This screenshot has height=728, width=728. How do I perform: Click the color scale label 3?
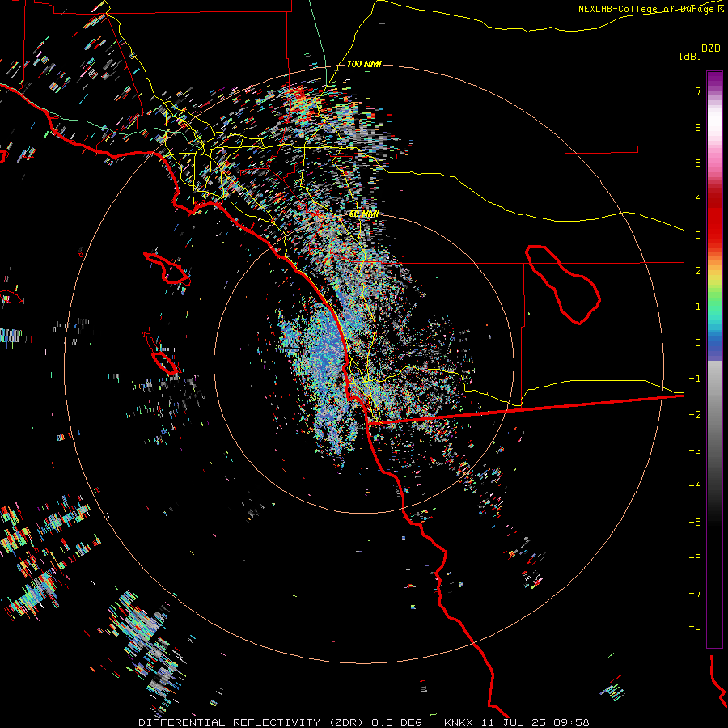[698, 235]
